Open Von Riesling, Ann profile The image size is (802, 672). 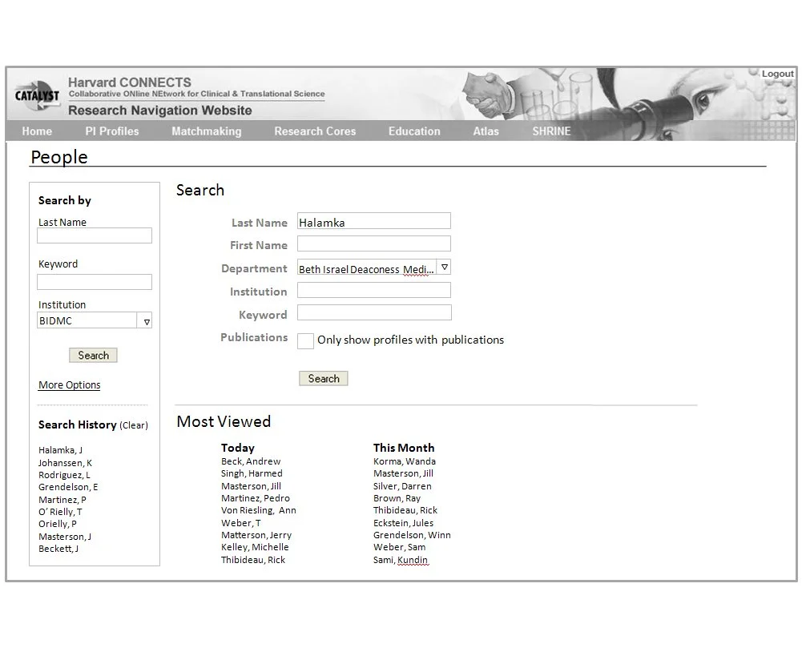click(258, 510)
